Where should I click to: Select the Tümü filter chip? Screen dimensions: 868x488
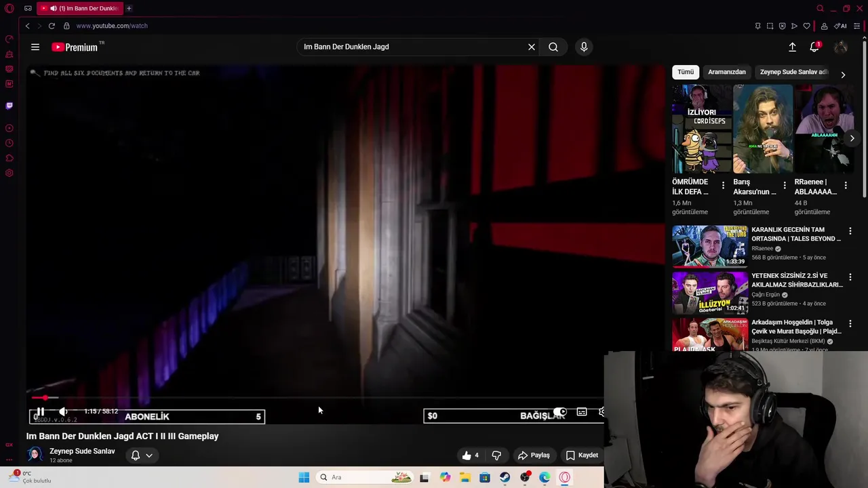pyautogui.click(x=686, y=72)
